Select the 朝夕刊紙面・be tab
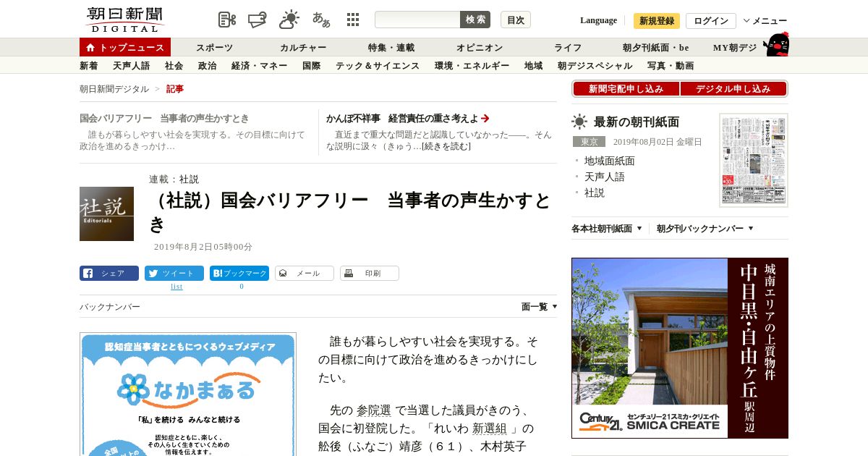This screenshot has height=456, width=868. coord(656,48)
